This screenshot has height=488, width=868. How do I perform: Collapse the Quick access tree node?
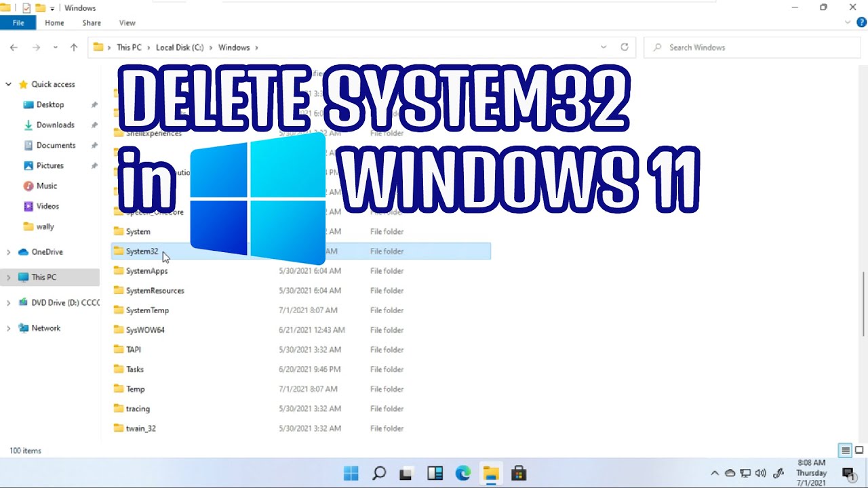(x=8, y=84)
